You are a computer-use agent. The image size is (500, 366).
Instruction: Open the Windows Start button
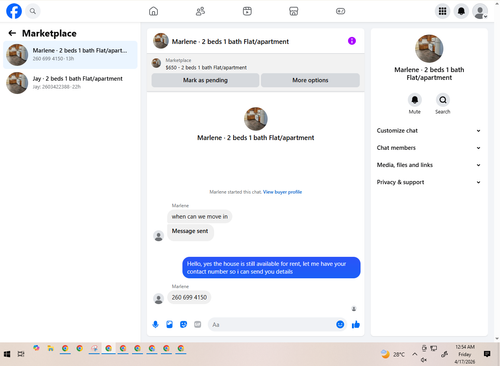pos(7,354)
